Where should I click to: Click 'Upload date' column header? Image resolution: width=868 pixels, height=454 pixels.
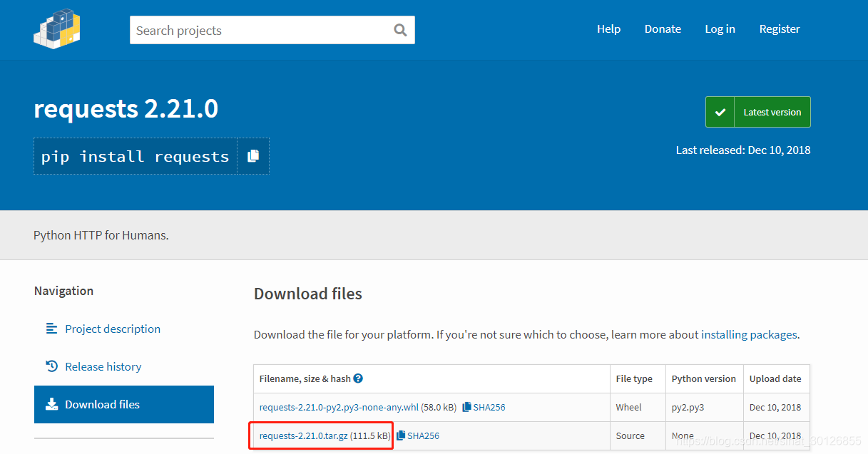click(775, 378)
